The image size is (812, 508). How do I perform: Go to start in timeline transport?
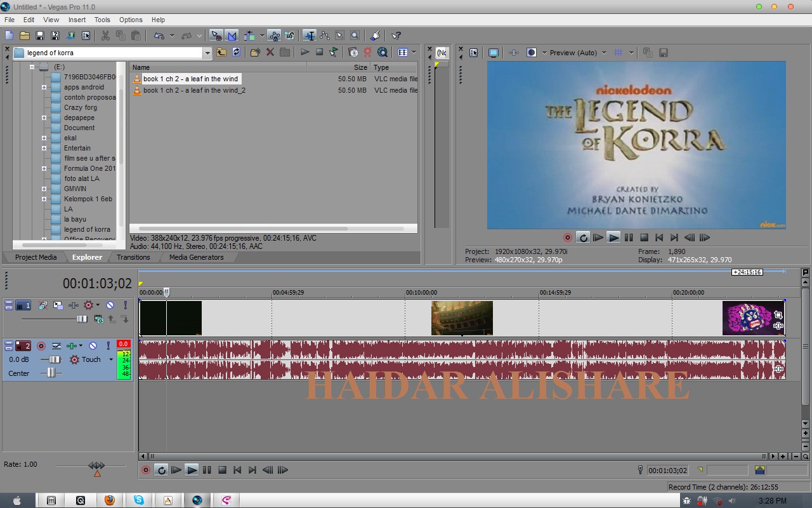(237, 470)
